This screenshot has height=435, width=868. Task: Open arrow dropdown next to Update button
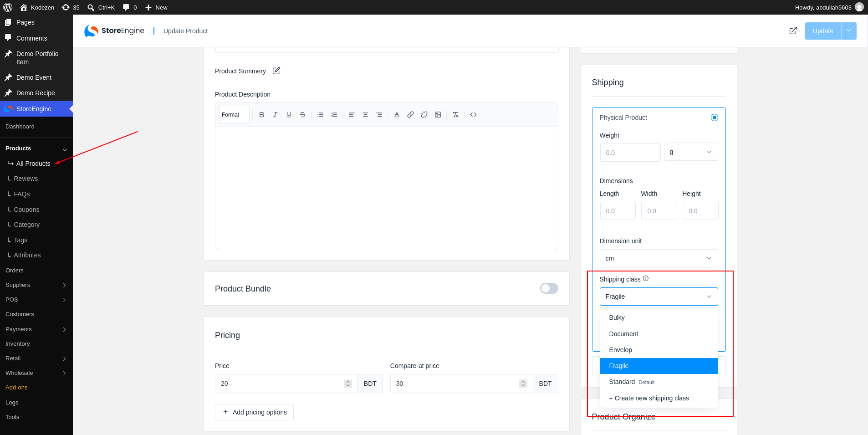849,31
